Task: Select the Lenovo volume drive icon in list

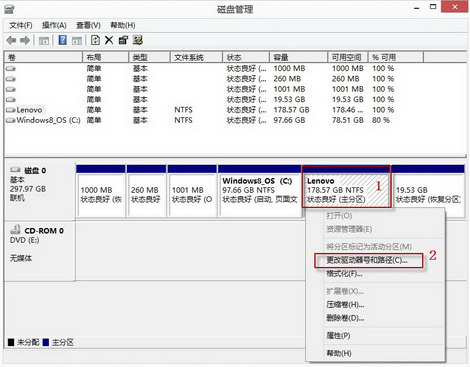Action: pos(11,110)
